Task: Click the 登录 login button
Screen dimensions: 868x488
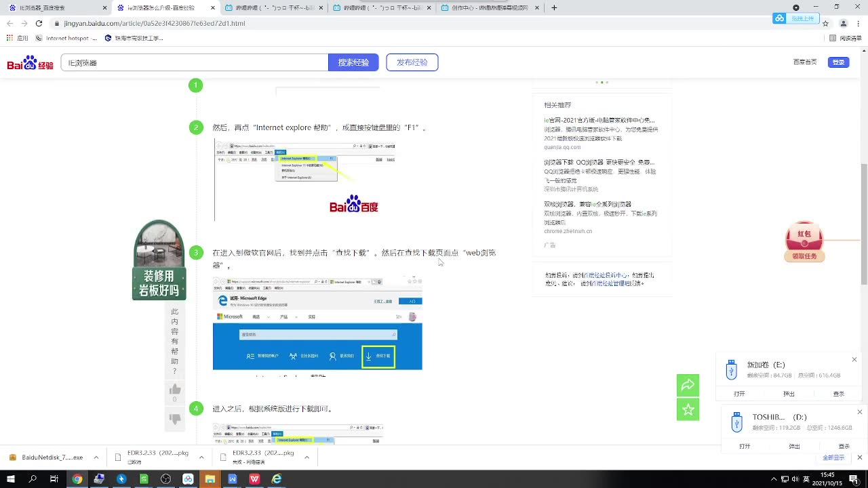Action: tap(839, 62)
